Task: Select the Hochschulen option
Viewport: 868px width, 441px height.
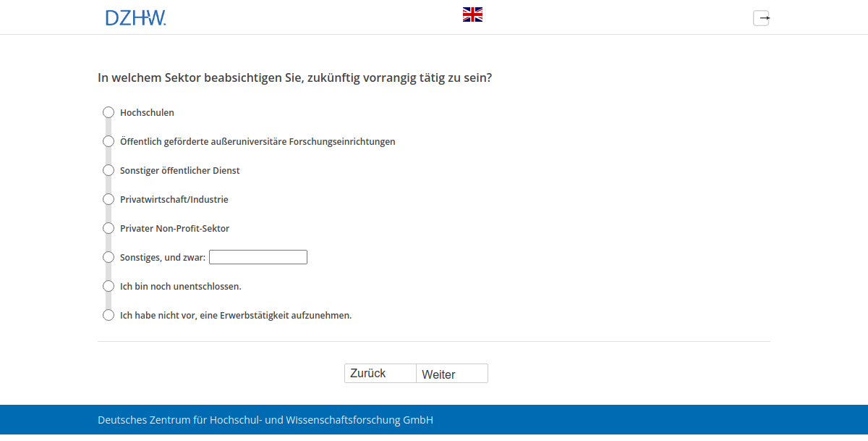Action: pyautogui.click(x=109, y=112)
